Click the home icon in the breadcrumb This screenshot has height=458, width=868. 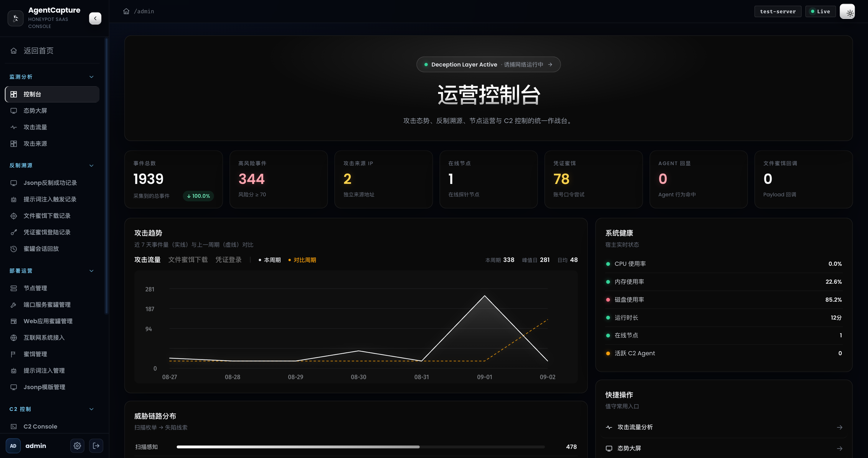pyautogui.click(x=126, y=11)
